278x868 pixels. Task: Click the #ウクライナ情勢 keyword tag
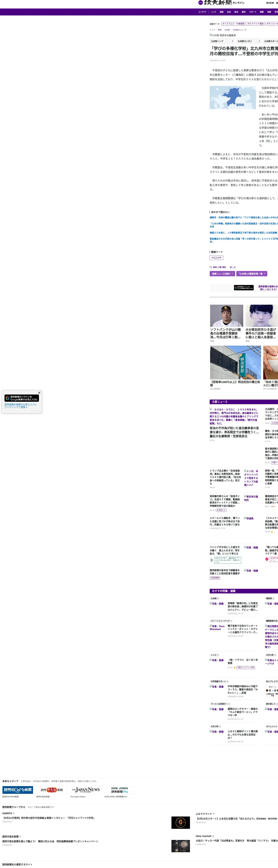[255, 24]
